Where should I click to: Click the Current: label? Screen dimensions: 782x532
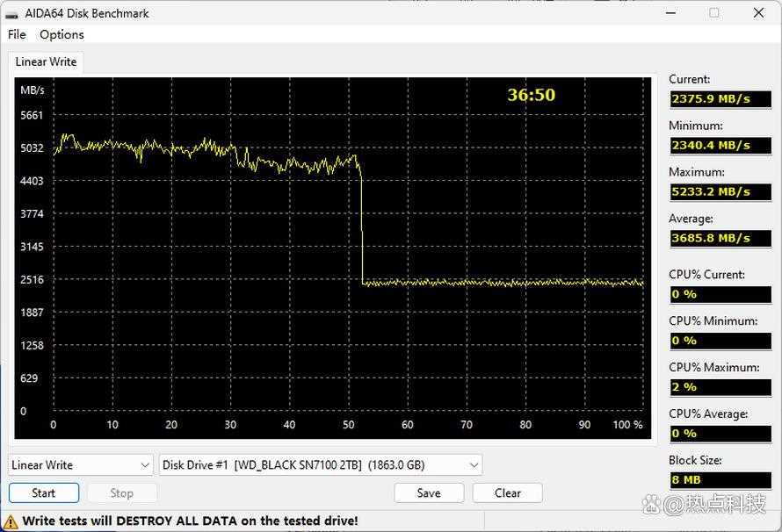click(x=689, y=79)
